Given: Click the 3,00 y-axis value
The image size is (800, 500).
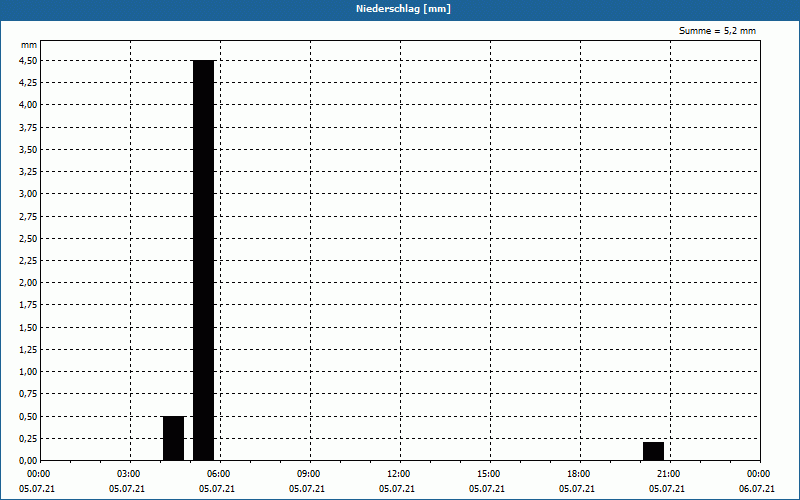Looking at the screenshot, I should tap(28, 193).
